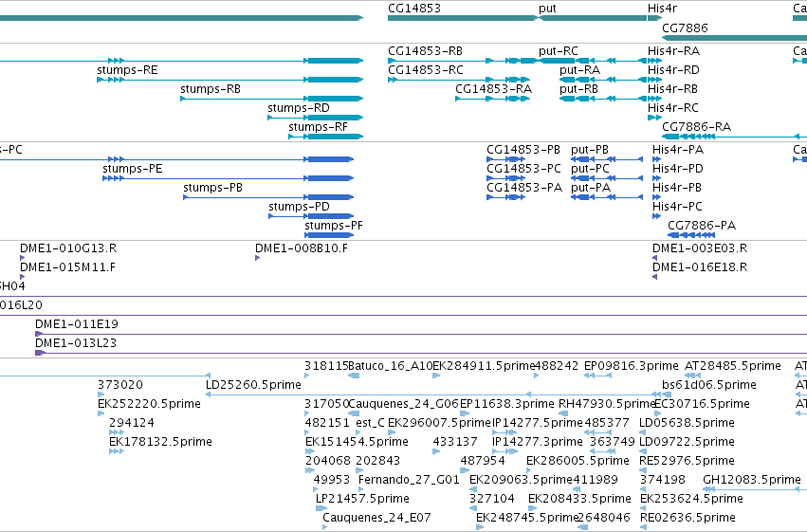Click EST Cauquenes_24_G06

click(x=354, y=414)
